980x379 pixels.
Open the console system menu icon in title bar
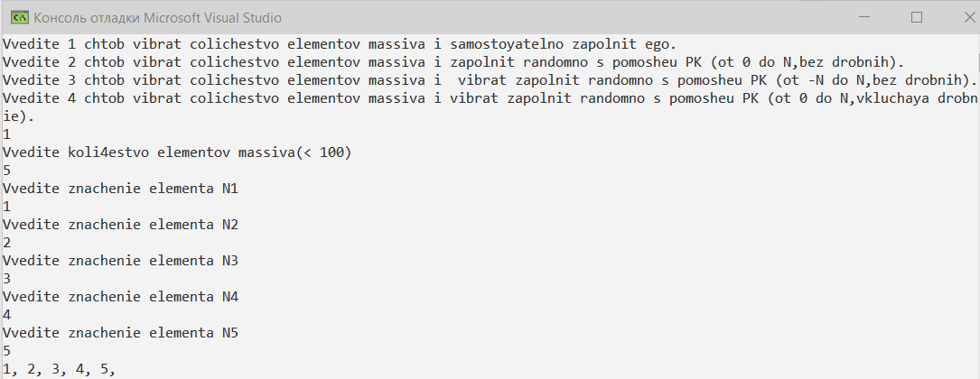[21, 17]
